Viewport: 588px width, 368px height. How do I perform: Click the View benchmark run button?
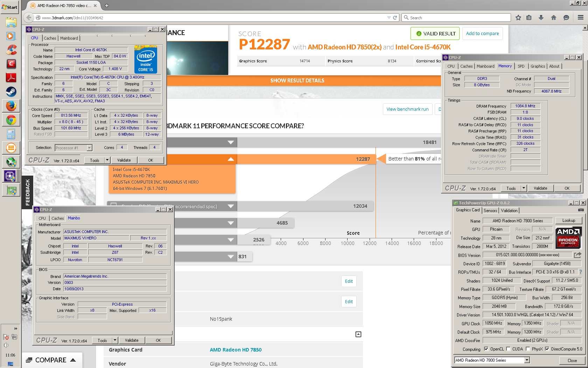[x=408, y=109]
